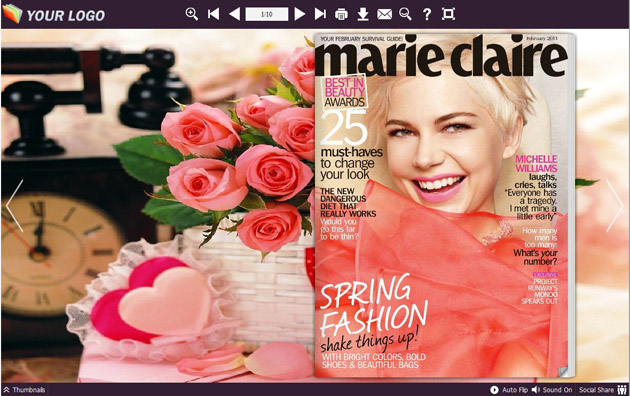This screenshot has height=396, width=630.
Task: Click the YOUR LOGO image
Action: (54, 14)
